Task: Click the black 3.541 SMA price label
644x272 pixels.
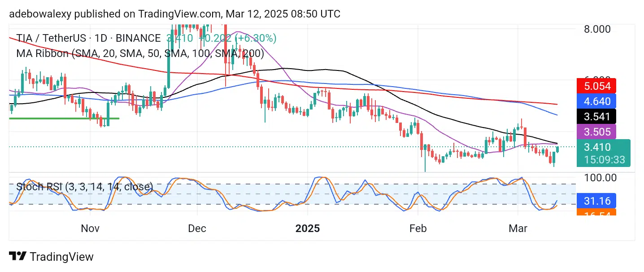Action: pyautogui.click(x=596, y=117)
